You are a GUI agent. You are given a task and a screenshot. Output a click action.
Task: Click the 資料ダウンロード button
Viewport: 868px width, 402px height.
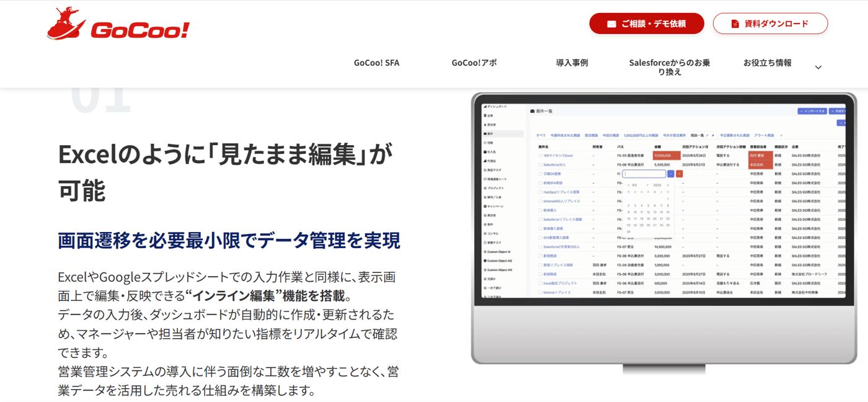click(770, 24)
